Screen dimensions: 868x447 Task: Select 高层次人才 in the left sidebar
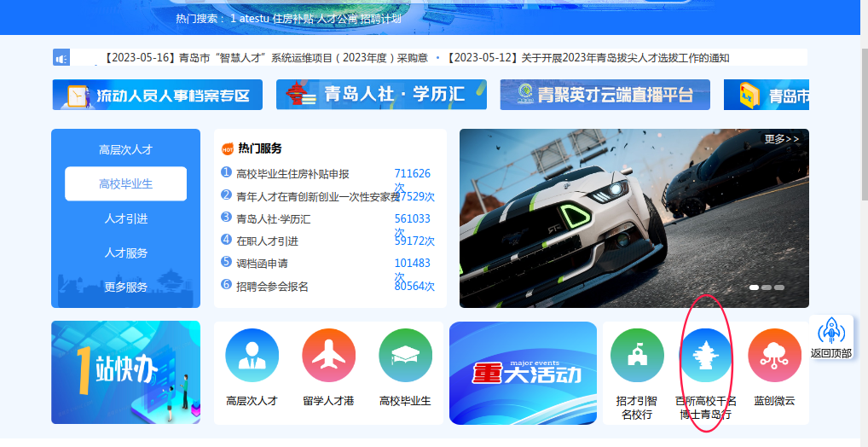(x=125, y=149)
